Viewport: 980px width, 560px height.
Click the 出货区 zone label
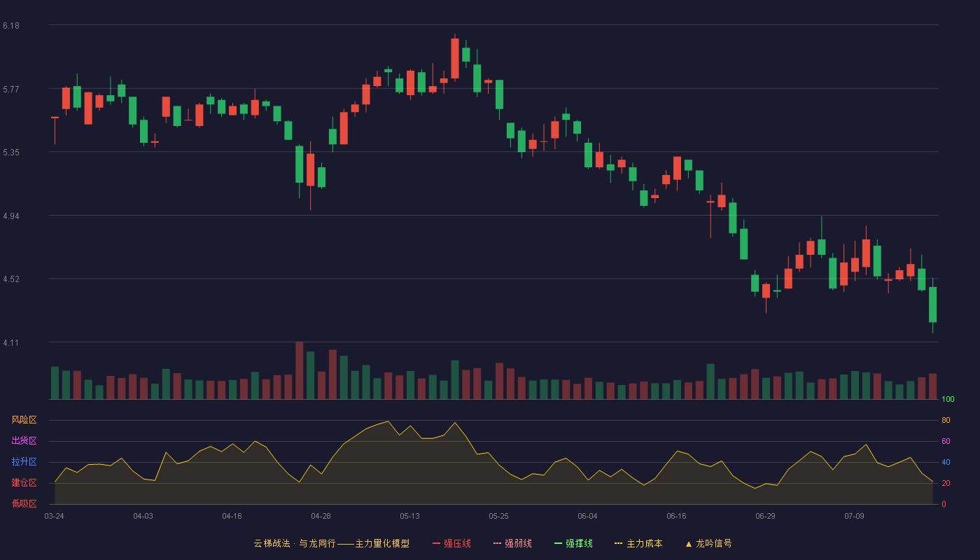coord(24,441)
